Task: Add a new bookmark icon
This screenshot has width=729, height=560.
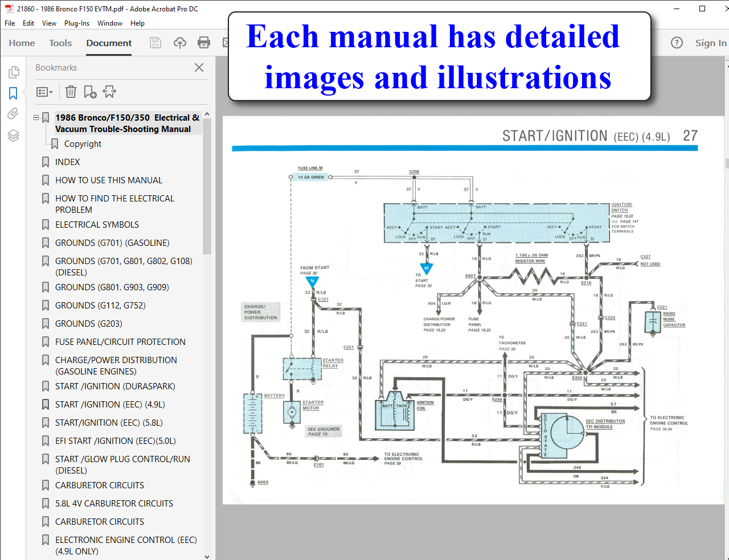Action: pyautogui.click(x=90, y=92)
